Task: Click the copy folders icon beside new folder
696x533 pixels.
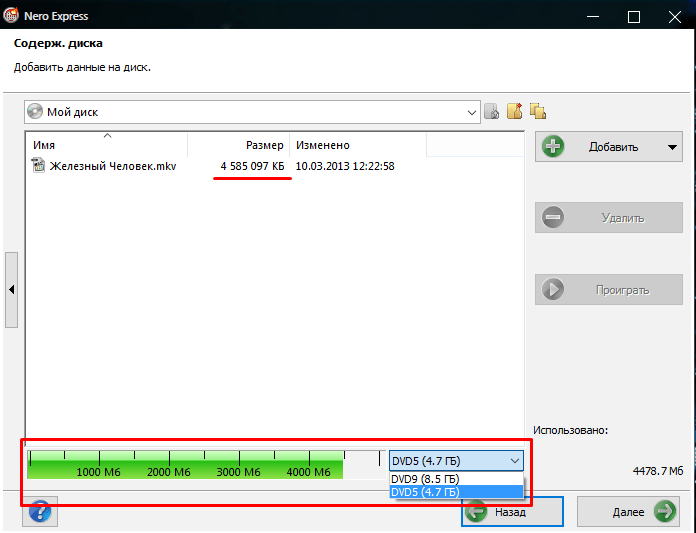Action: click(x=538, y=111)
